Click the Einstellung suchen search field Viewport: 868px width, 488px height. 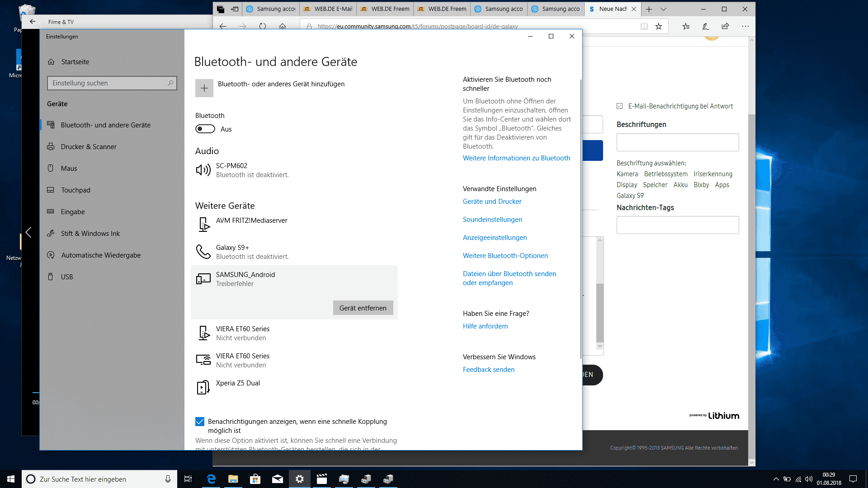coord(112,83)
